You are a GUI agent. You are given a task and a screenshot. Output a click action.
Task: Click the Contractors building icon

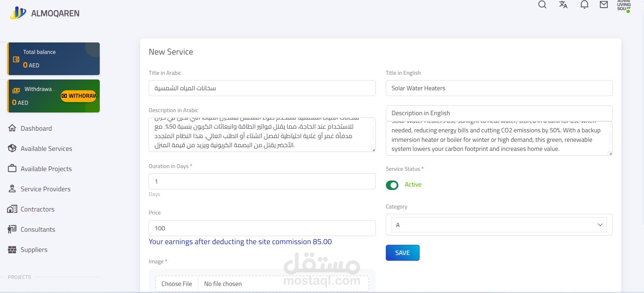[x=12, y=209]
